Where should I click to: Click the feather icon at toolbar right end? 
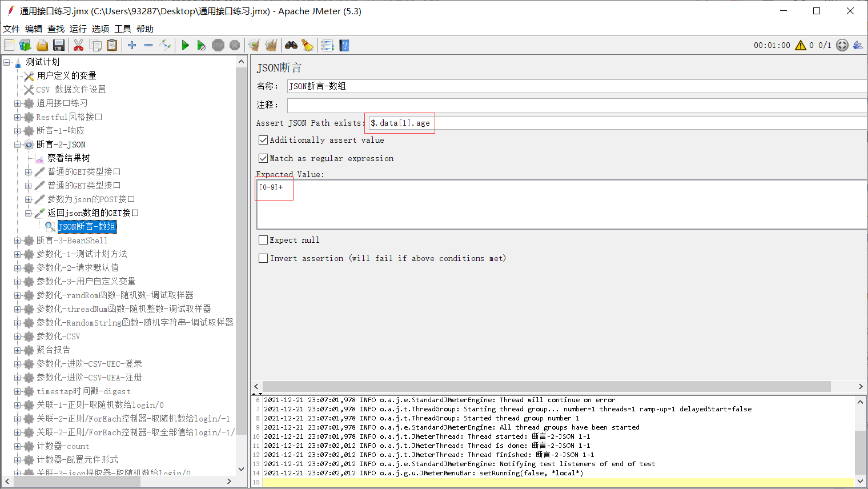coord(858,45)
